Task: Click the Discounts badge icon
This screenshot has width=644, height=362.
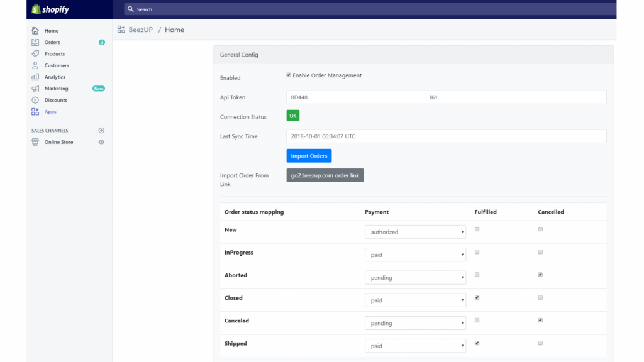Action: point(35,100)
